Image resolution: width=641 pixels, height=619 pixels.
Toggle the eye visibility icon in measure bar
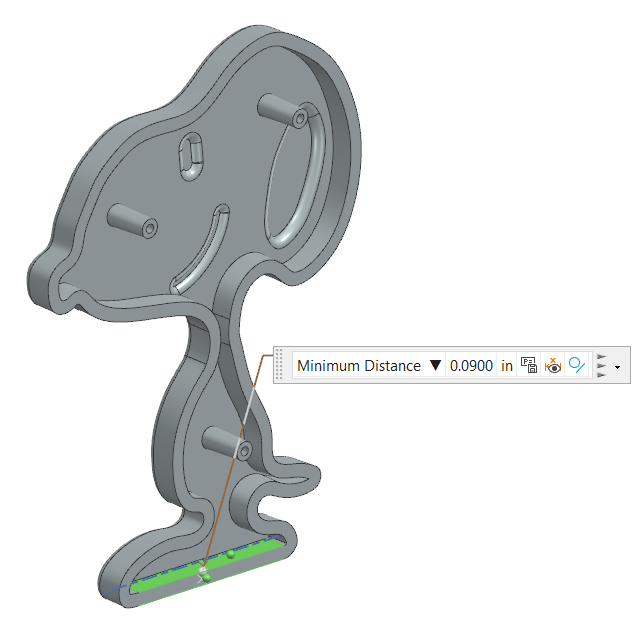coord(553,366)
